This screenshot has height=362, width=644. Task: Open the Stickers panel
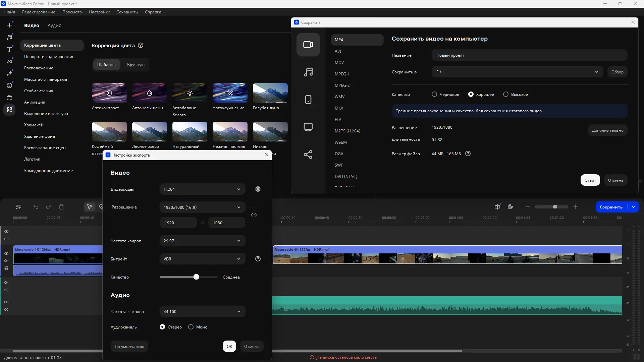coord(9,85)
